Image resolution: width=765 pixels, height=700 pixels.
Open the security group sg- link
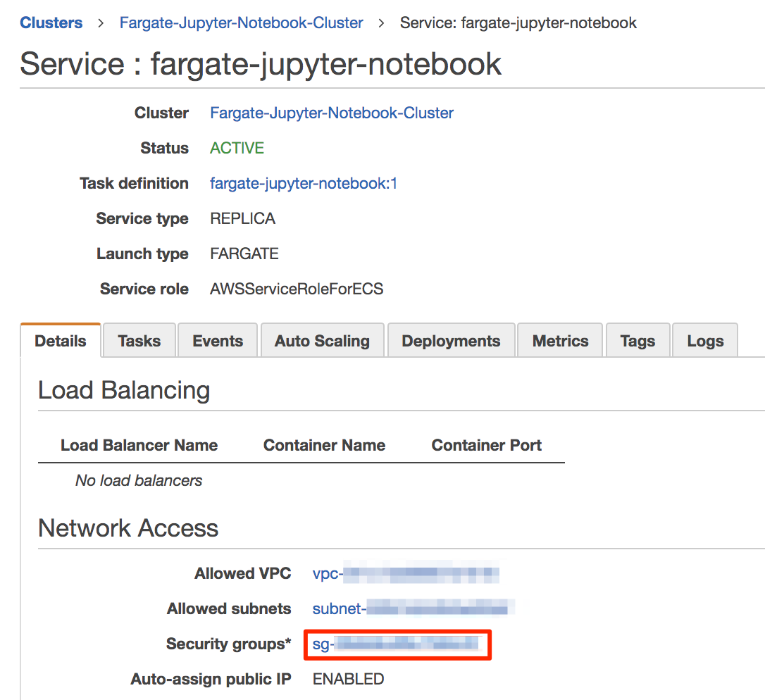click(396, 644)
